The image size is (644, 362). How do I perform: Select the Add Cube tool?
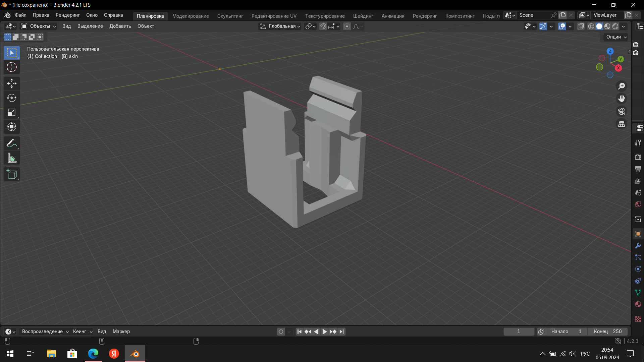tap(12, 174)
